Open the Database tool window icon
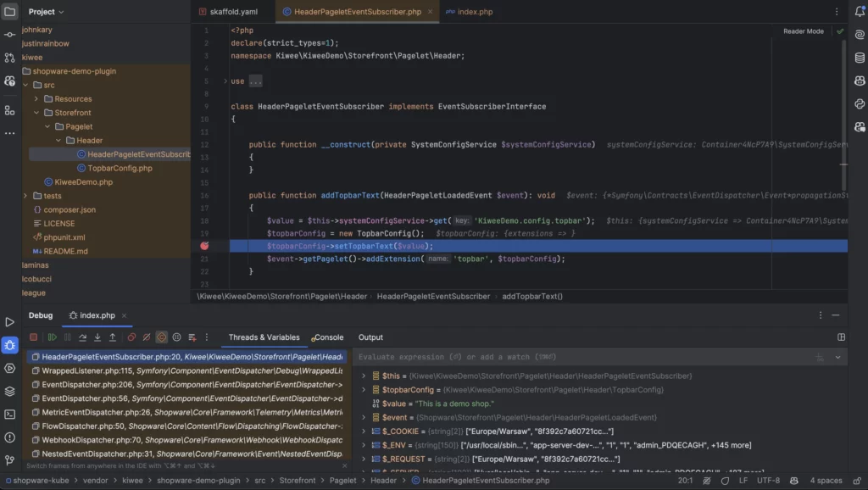This screenshot has width=868, height=490. pos(860,58)
